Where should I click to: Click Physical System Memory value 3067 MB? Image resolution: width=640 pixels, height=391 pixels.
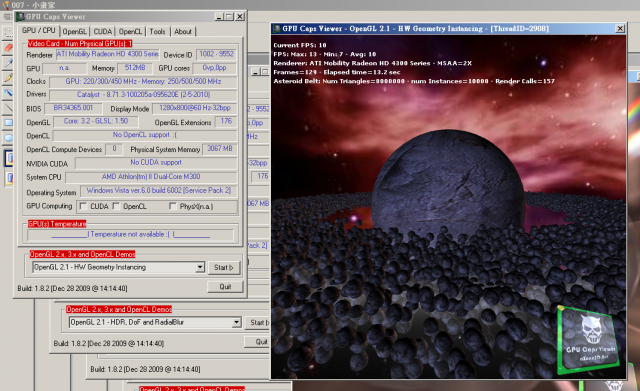[x=220, y=149]
